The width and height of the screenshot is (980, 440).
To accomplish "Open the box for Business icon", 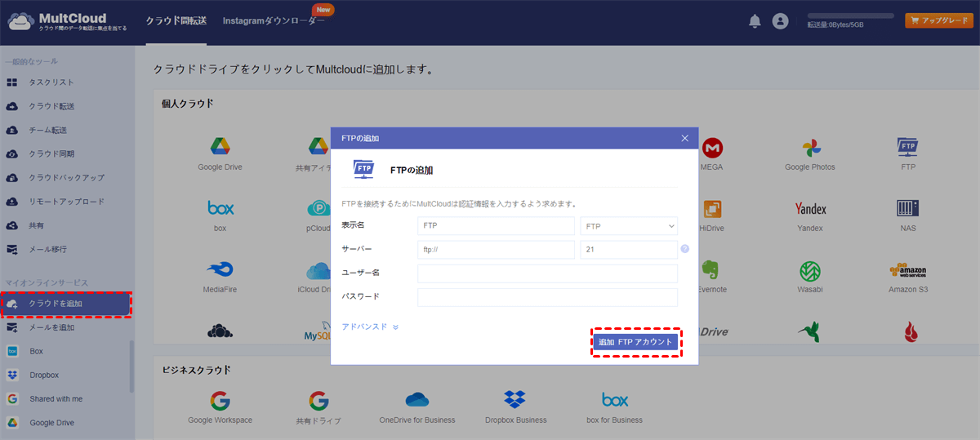I will point(614,400).
